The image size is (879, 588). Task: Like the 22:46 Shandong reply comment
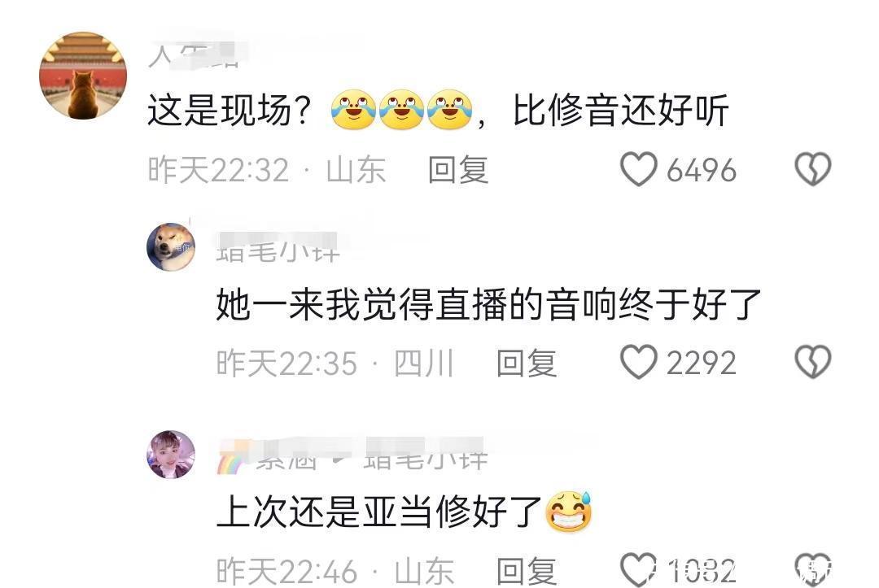pyautogui.click(x=639, y=569)
